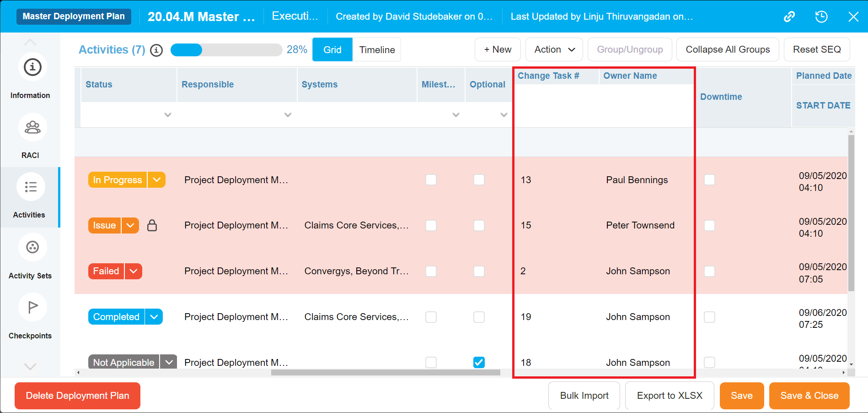Open the Action dropdown menu
Screen dimensions: 868x413
[x=554, y=49]
